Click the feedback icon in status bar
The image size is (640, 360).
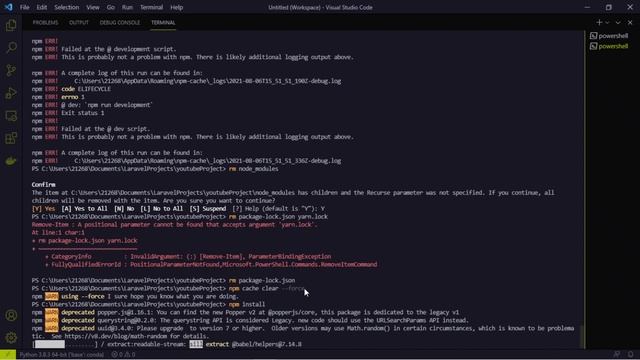click(617, 355)
